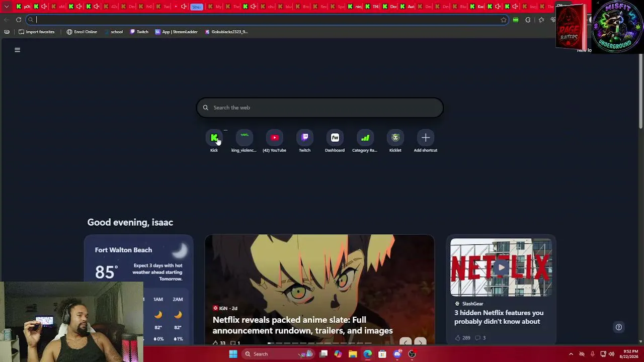The width and height of the screenshot is (644, 362).
Task: Open the App | StreamLadder bookmark
Action: [x=176, y=32]
